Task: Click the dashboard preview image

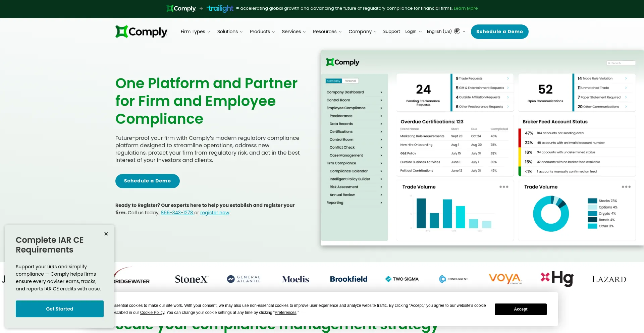Action: (482, 148)
